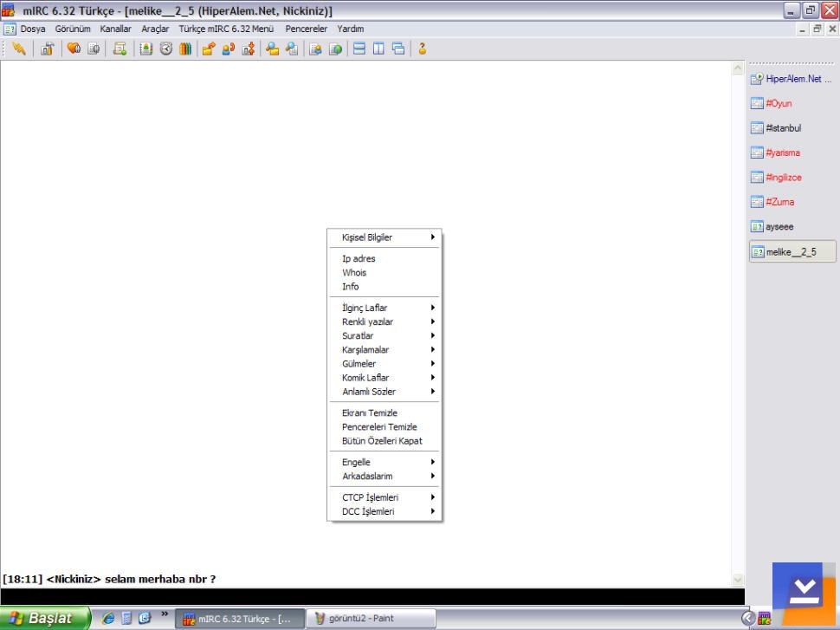
Task: Choose Info from context menu
Action: point(384,286)
